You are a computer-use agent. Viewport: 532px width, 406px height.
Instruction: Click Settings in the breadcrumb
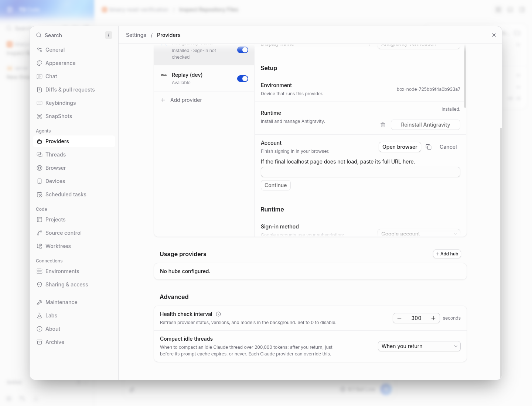[x=136, y=35]
